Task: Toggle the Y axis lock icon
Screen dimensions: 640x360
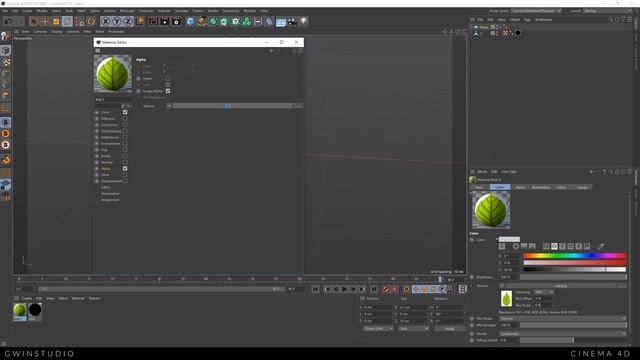Action: coord(117,21)
